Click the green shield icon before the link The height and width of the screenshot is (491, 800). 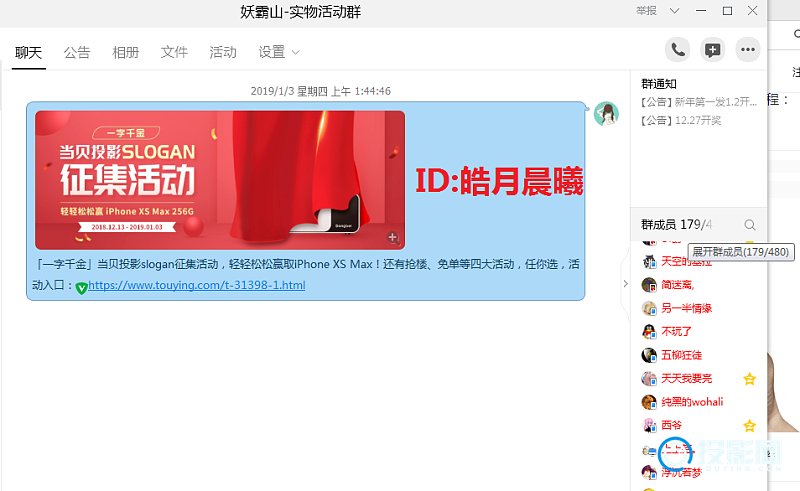82,287
